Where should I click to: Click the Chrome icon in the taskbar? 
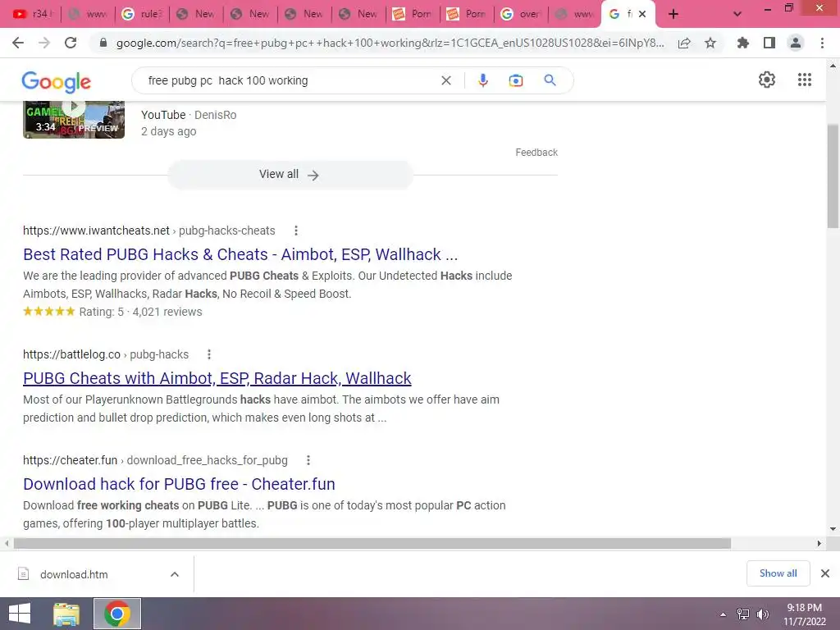point(117,614)
